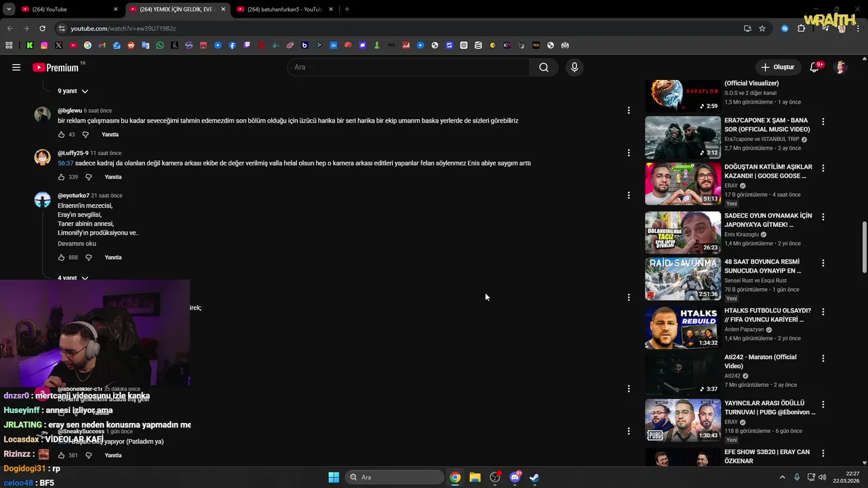Viewport: 868px width, 488px height.
Task: Focus the YouTube Ara search field
Action: [409, 67]
